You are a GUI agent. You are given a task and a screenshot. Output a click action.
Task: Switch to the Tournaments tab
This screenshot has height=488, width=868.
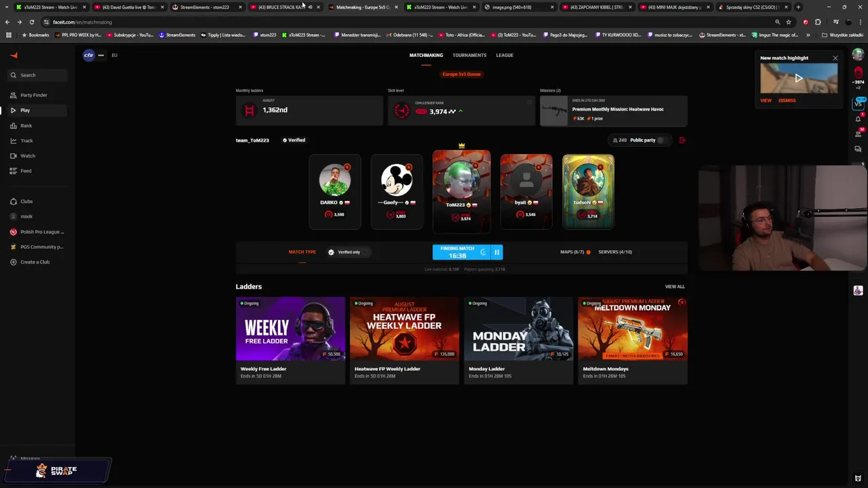click(x=469, y=55)
